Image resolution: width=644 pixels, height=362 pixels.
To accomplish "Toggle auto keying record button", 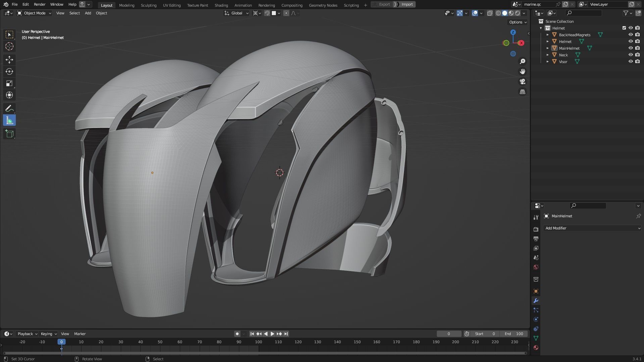I will pyautogui.click(x=237, y=334).
